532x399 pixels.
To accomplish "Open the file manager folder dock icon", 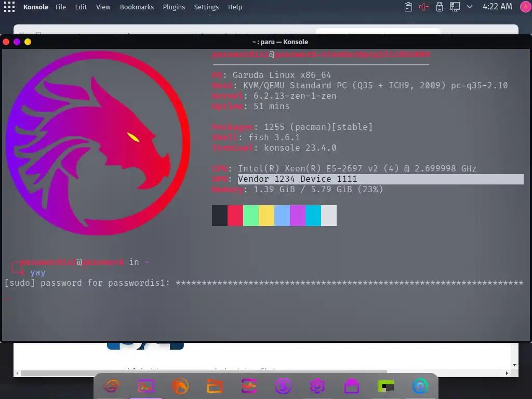I will point(215,386).
